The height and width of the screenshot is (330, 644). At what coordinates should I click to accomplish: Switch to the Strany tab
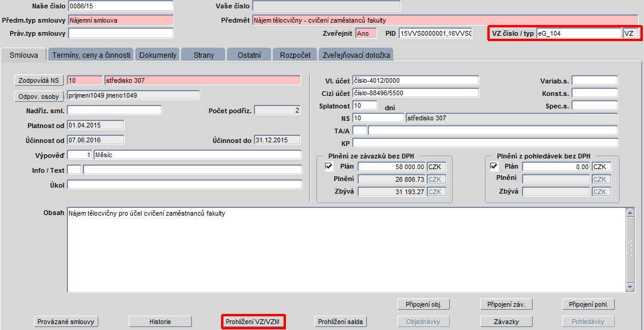(203, 55)
